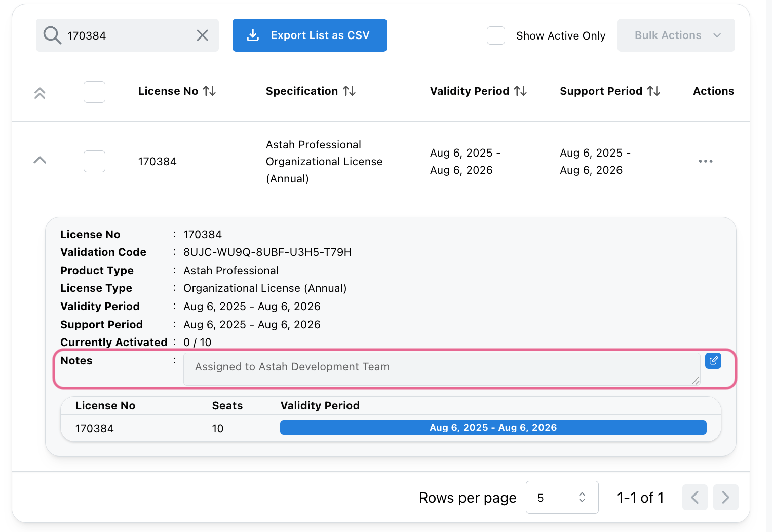Click the Actions column header

pyautogui.click(x=713, y=91)
